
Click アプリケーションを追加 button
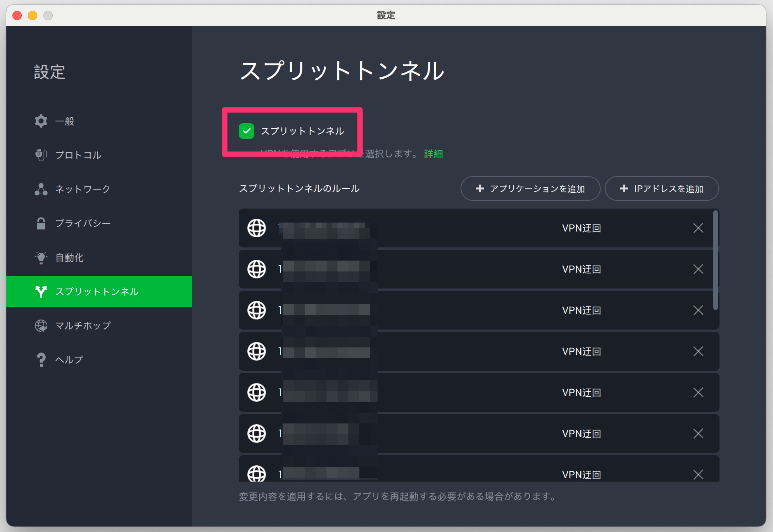[x=530, y=188]
